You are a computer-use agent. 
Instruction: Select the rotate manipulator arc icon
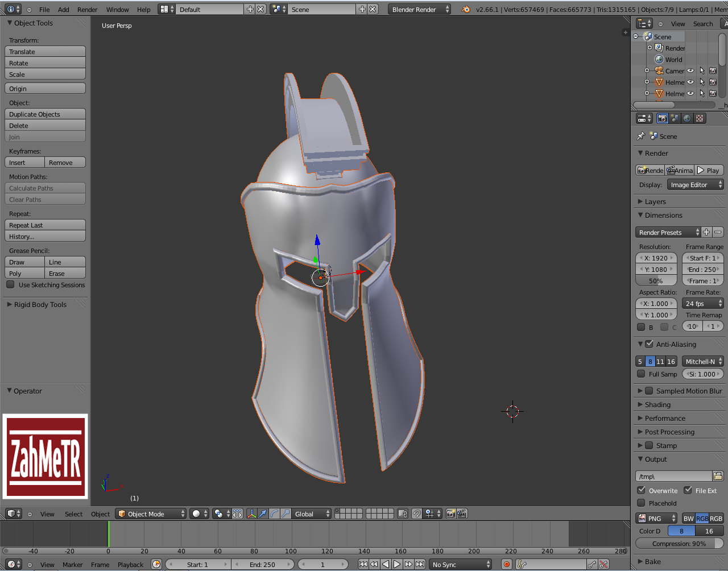(274, 514)
